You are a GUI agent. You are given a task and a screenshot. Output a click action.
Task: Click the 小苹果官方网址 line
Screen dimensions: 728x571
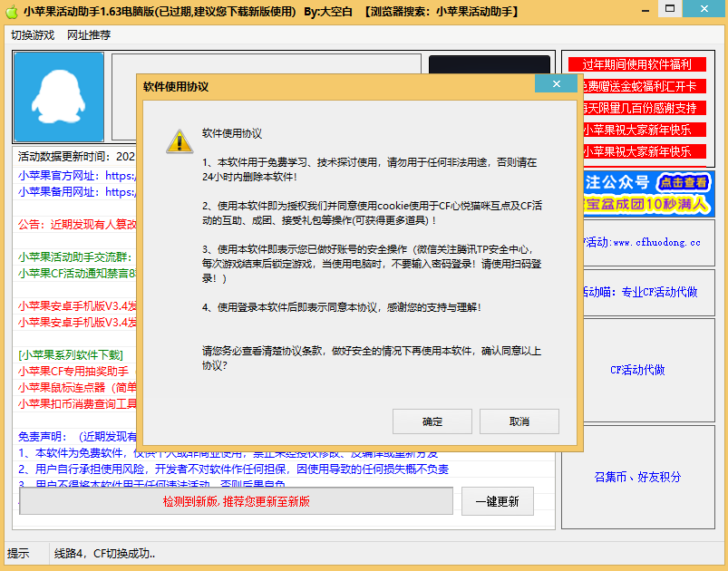point(77,176)
